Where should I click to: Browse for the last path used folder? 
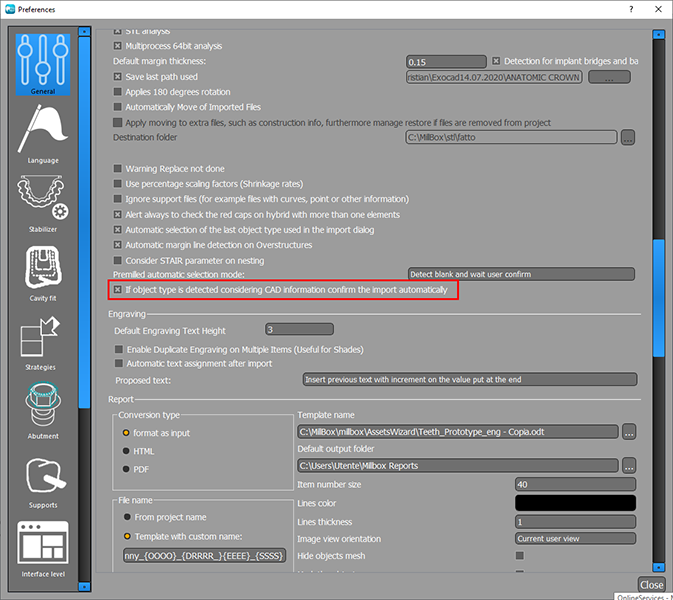point(609,77)
